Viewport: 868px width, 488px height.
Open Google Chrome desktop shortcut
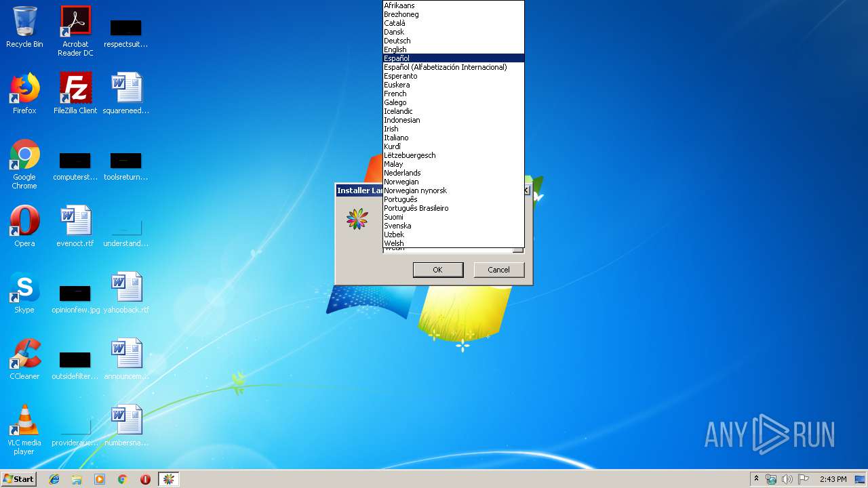(x=24, y=164)
